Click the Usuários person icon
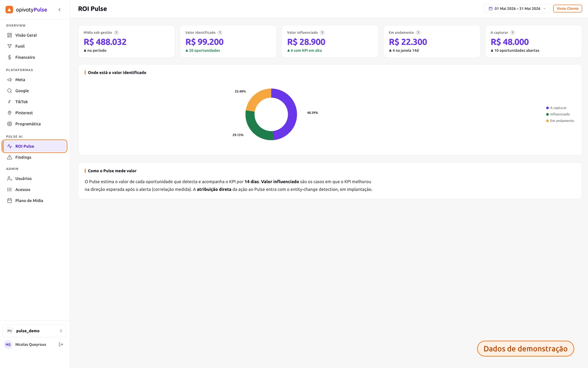The width and height of the screenshot is (588, 368). 10,179
